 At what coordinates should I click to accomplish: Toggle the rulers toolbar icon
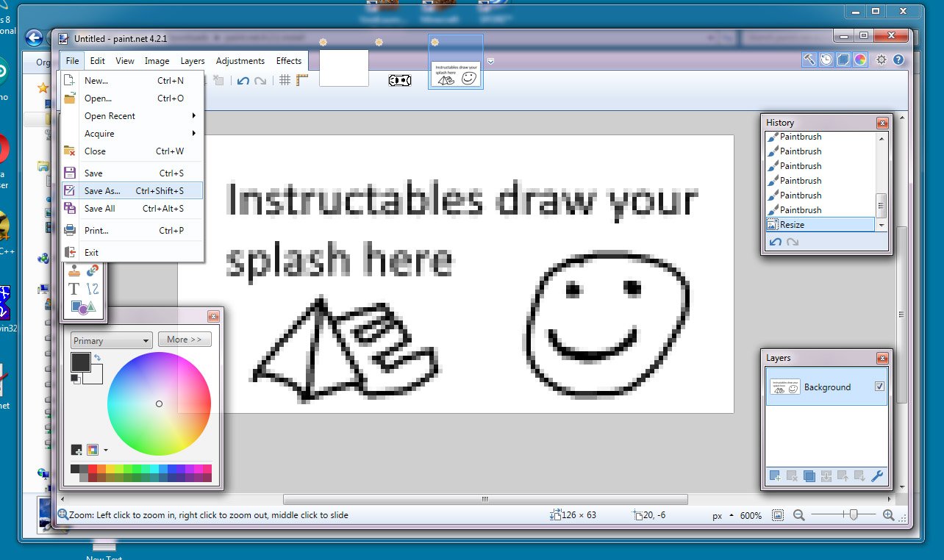pos(302,80)
